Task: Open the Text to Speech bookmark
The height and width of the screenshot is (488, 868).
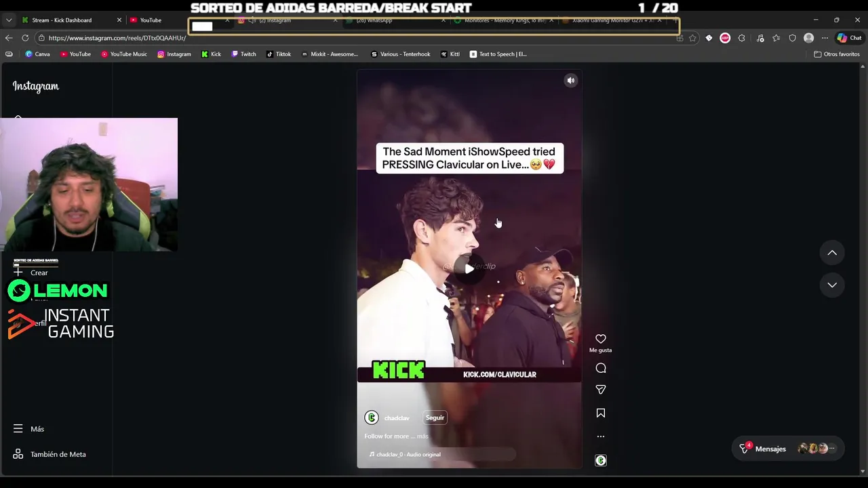Action: (x=498, y=54)
